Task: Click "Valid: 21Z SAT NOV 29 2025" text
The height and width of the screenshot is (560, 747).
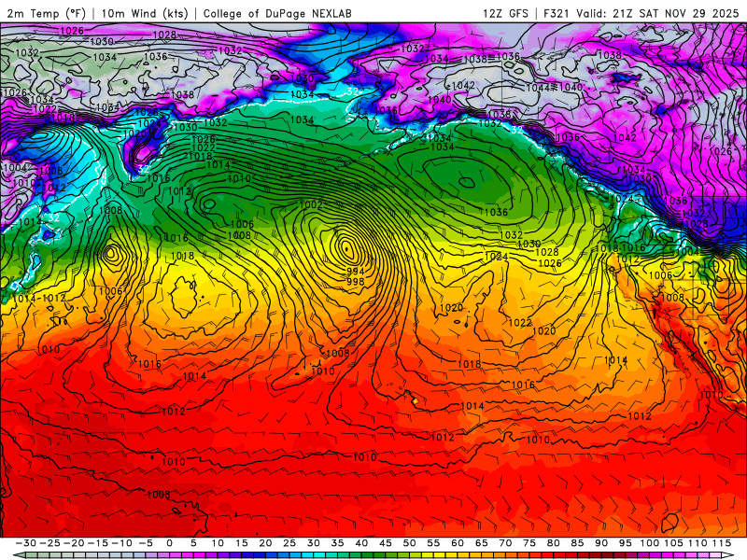Action: 657,13
